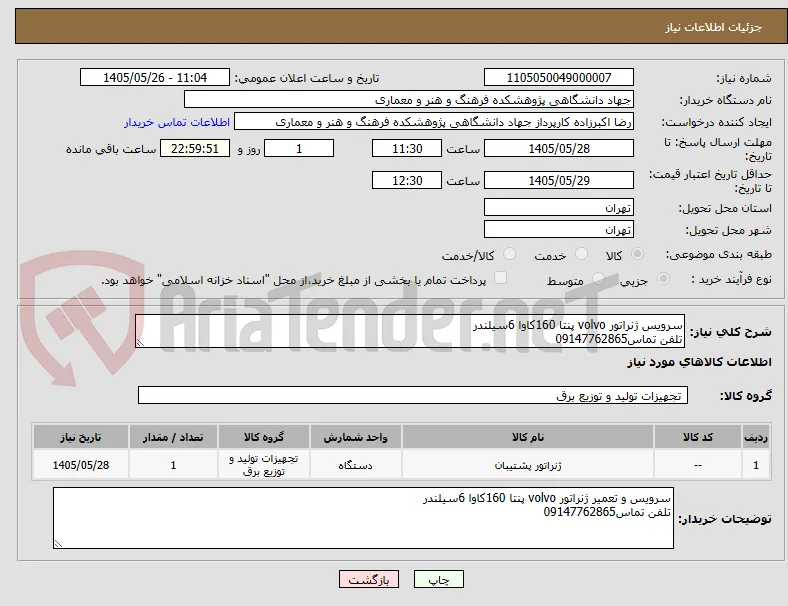The width and height of the screenshot is (788, 606).
Task: Click the گروه کالا column header
Action: (x=263, y=437)
